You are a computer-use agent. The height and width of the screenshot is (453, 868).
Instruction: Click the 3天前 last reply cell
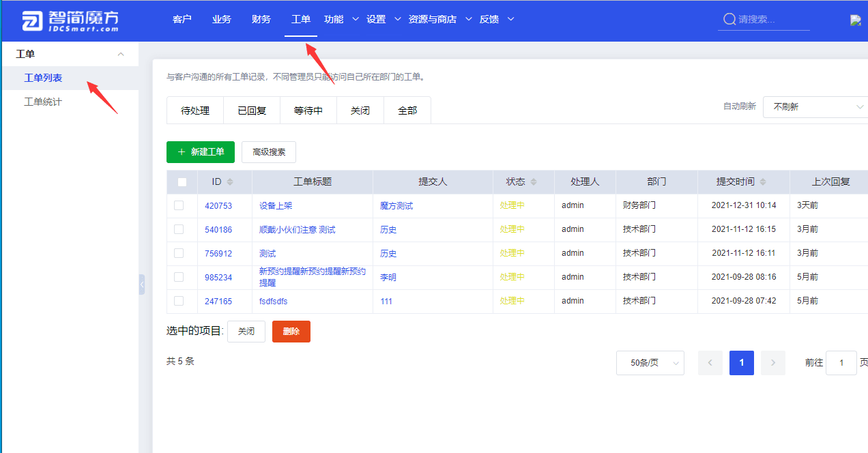click(x=807, y=205)
